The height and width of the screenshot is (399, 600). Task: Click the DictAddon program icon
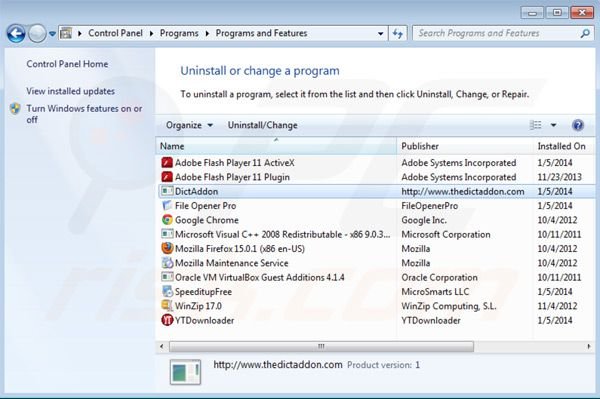(167, 191)
